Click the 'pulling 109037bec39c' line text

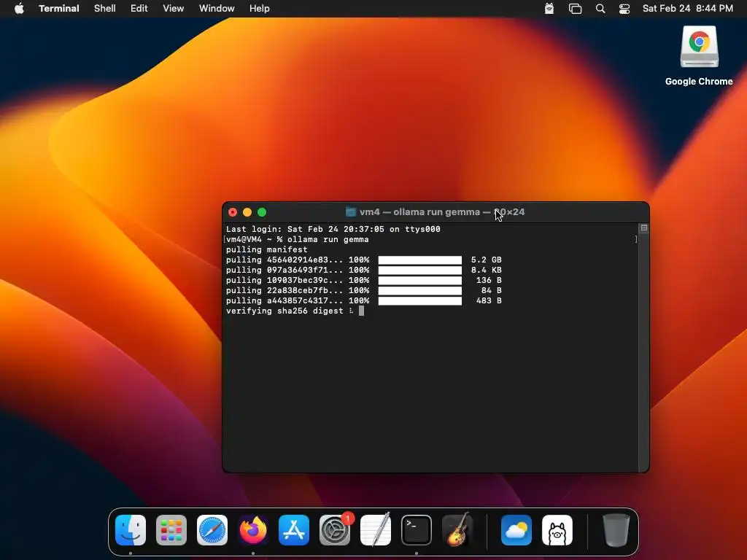285,281
